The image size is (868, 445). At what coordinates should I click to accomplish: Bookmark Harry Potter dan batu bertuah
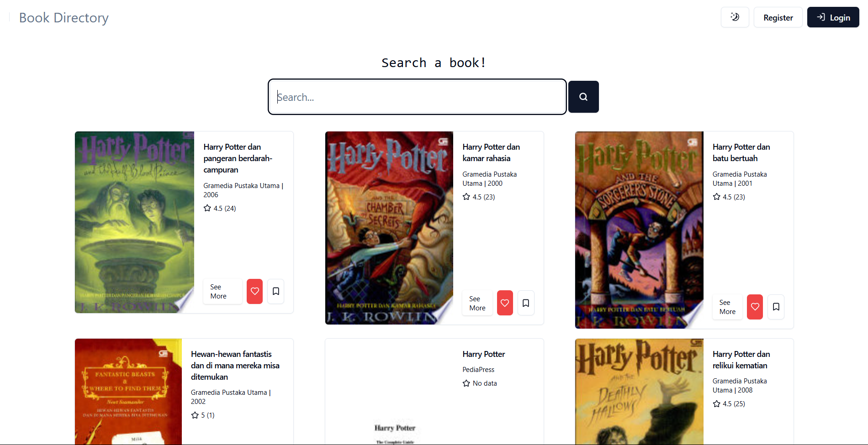776,307
